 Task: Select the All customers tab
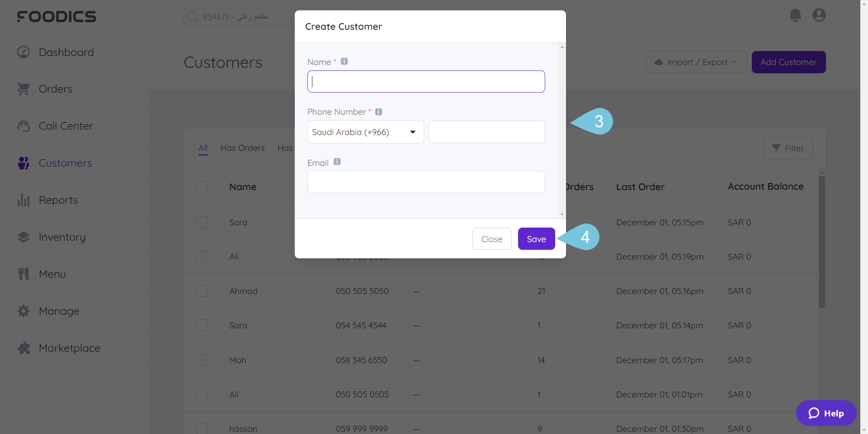pos(203,148)
